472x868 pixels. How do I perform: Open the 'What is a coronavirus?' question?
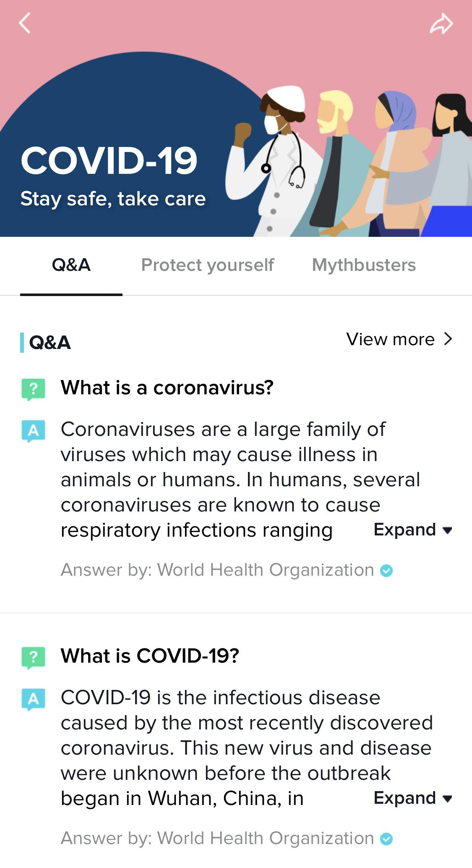coord(167,388)
